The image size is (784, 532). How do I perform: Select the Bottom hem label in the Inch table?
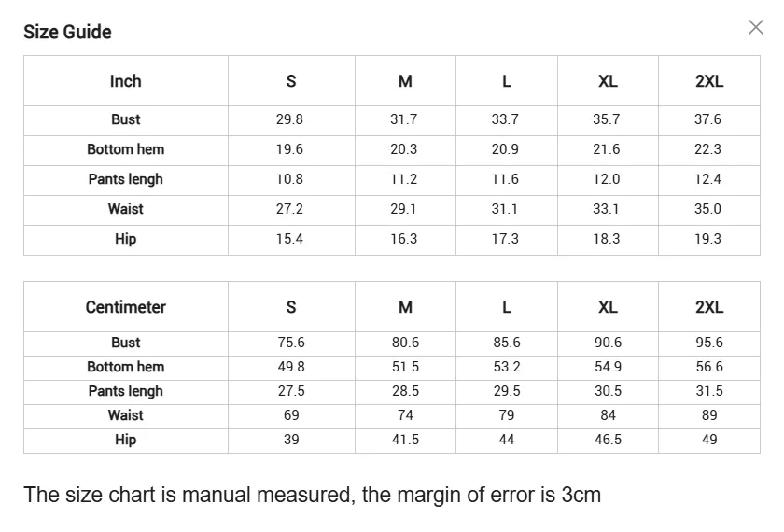tap(125, 149)
